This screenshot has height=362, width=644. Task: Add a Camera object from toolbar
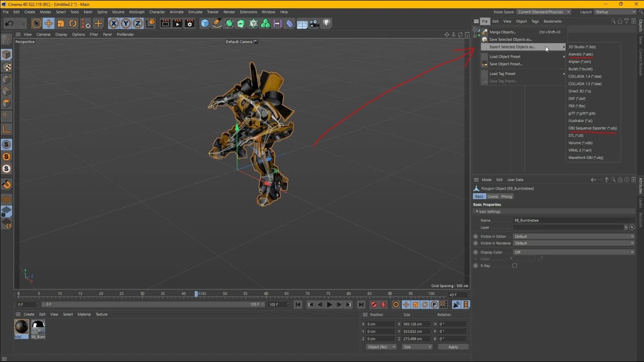pos(314,23)
